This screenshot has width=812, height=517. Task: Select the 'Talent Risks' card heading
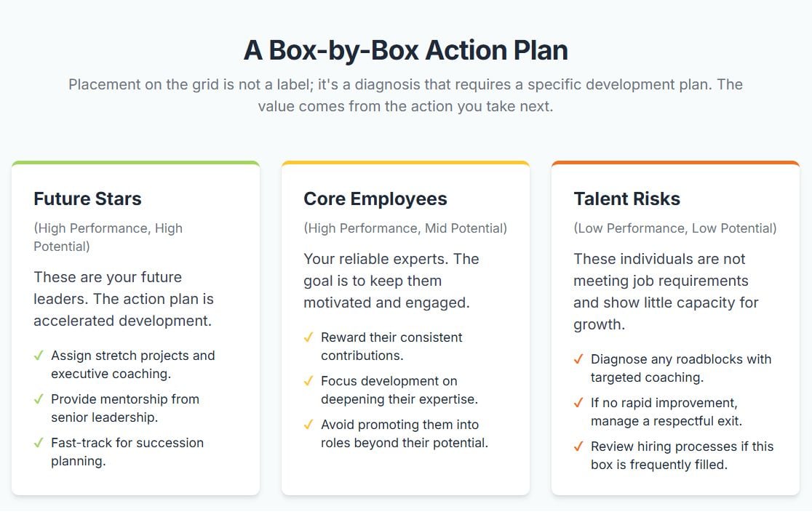626,199
